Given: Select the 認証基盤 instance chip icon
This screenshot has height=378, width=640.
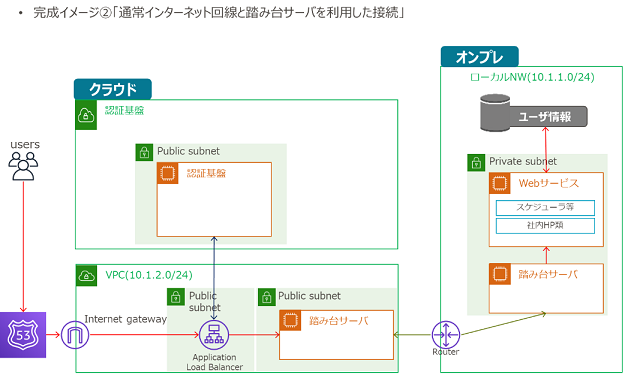Looking at the screenshot, I should point(167,173).
